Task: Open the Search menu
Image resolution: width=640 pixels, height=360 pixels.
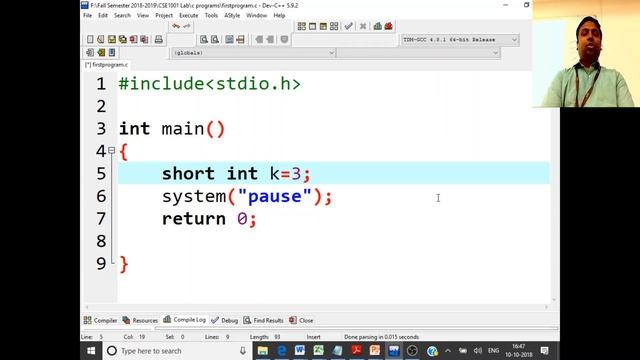Action: coord(122,16)
